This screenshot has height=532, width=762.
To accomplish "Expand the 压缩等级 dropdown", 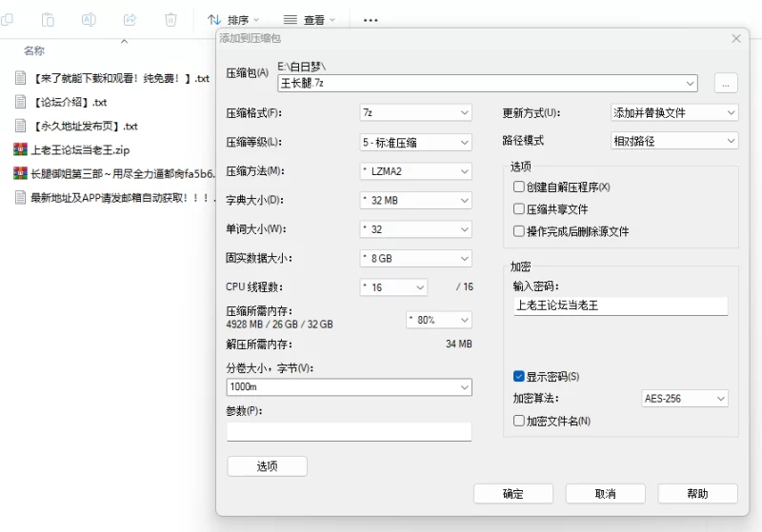I will 415,142.
